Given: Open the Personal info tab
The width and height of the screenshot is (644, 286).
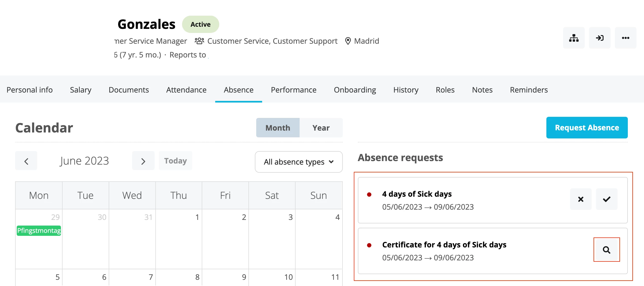Looking at the screenshot, I should point(30,90).
